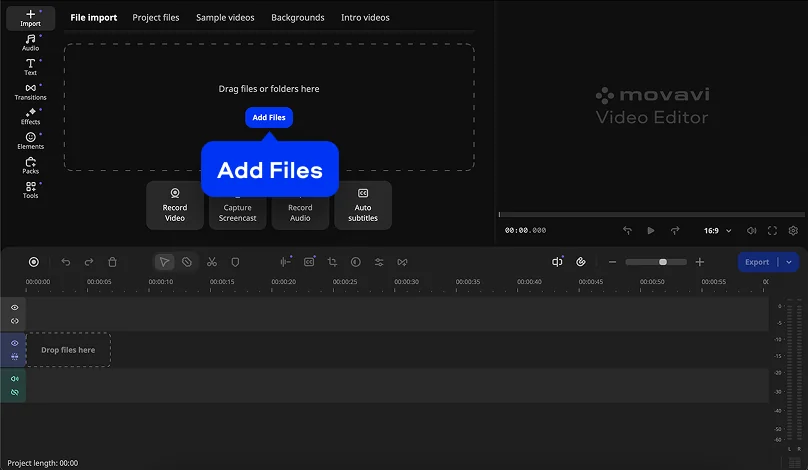Open the Transitions panel in sidebar
The width and height of the screenshot is (808, 470).
[x=30, y=91]
